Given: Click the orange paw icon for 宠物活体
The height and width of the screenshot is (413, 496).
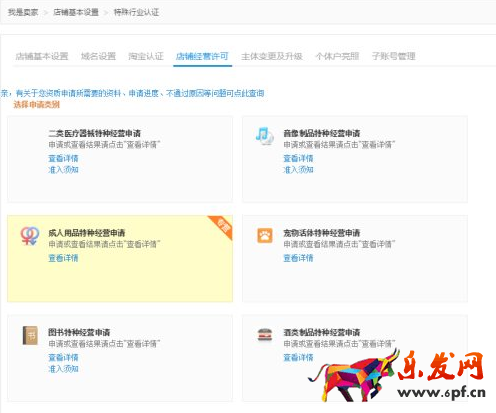Looking at the screenshot, I should [265, 236].
